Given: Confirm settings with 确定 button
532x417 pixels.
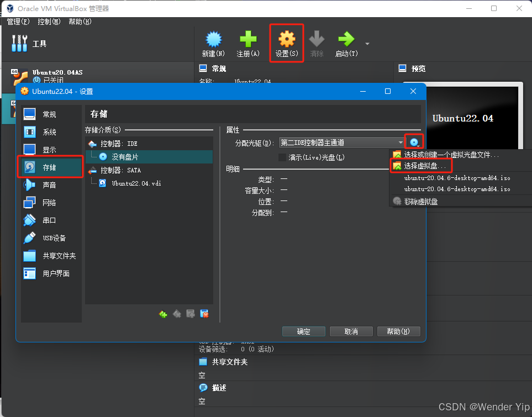Looking at the screenshot, I should click(304, 331).
